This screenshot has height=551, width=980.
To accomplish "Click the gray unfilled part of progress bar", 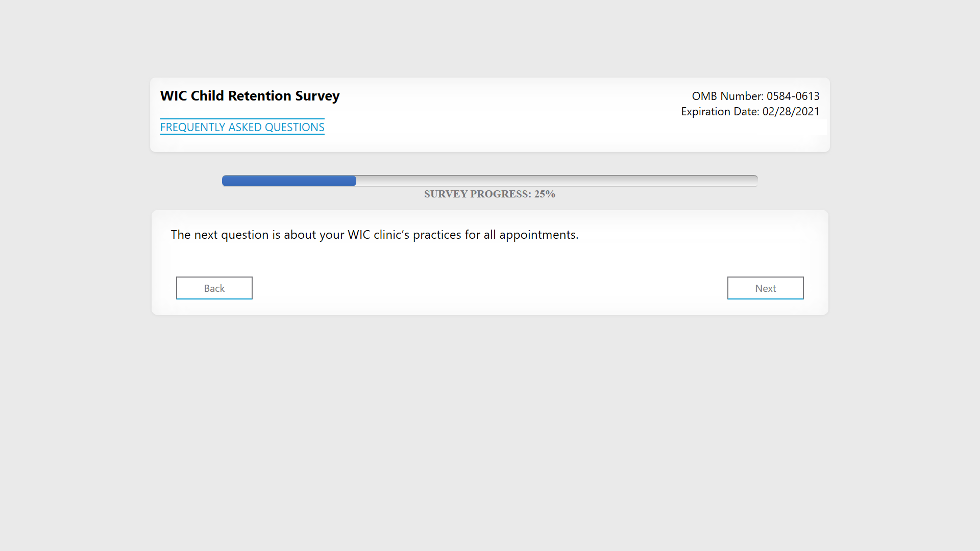I will click(556, 181).
